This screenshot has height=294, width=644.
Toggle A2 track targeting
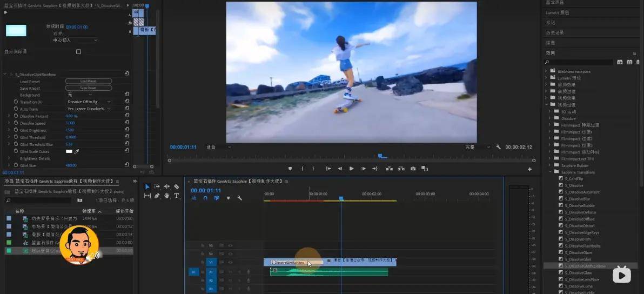(x=211, y=280)
